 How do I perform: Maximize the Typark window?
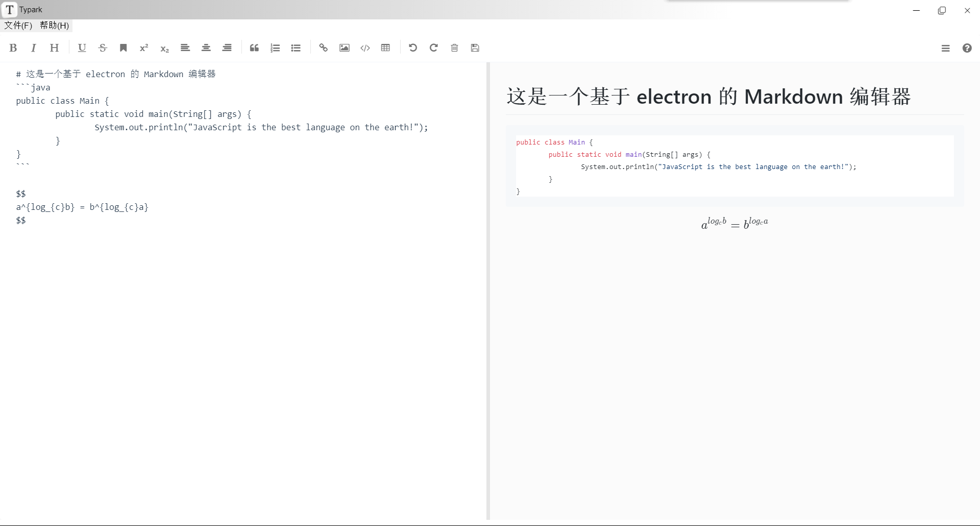[x=942, y=10]
